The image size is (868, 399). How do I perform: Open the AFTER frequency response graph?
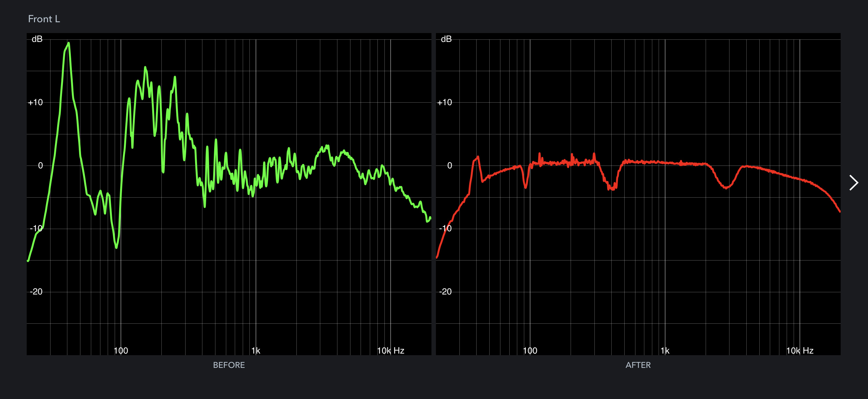click(638, 194)
